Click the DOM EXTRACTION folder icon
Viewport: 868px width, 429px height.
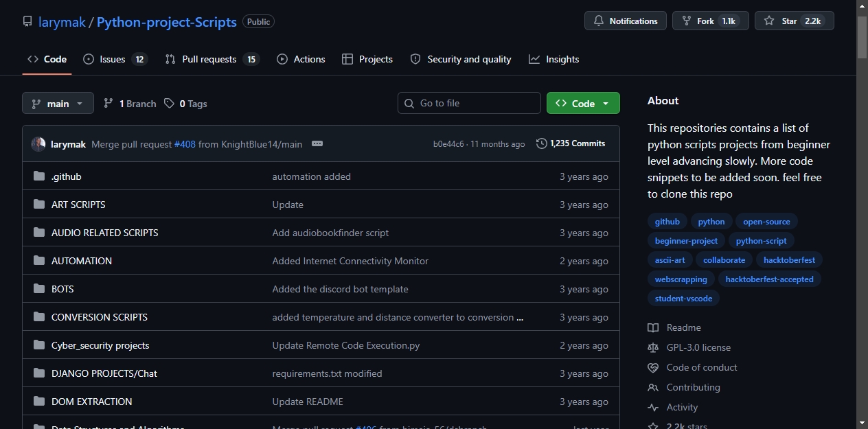[38, 402]
